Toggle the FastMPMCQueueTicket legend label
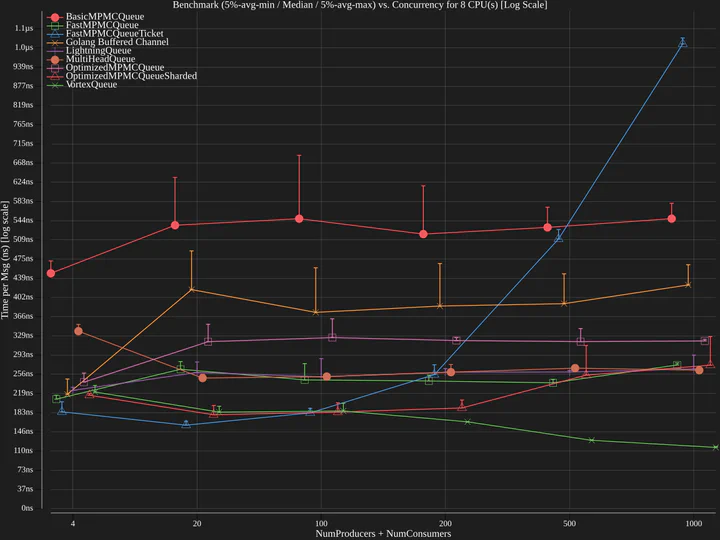Viewport: 720px width, 540px height. pyautogui.click(x=114, y=34)
